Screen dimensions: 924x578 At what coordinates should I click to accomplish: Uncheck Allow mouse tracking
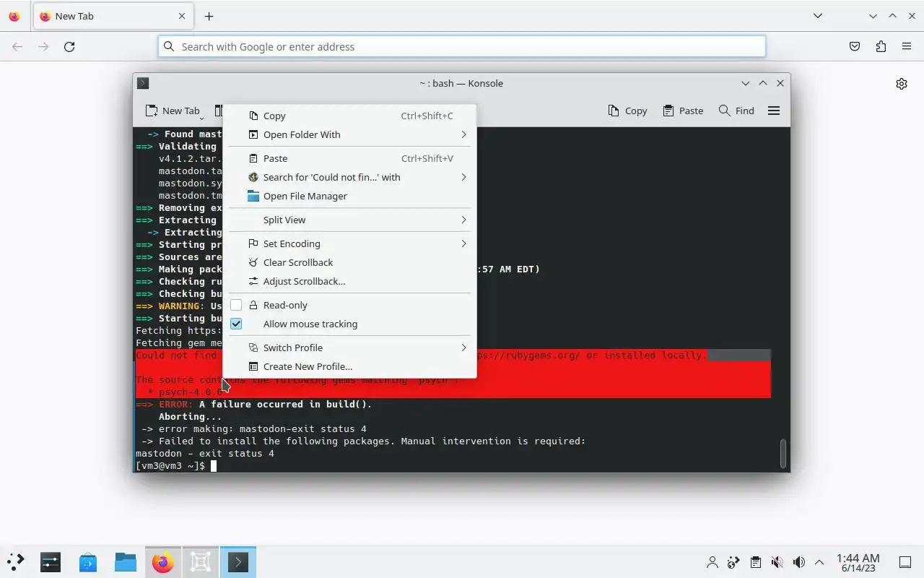(236, 324)
